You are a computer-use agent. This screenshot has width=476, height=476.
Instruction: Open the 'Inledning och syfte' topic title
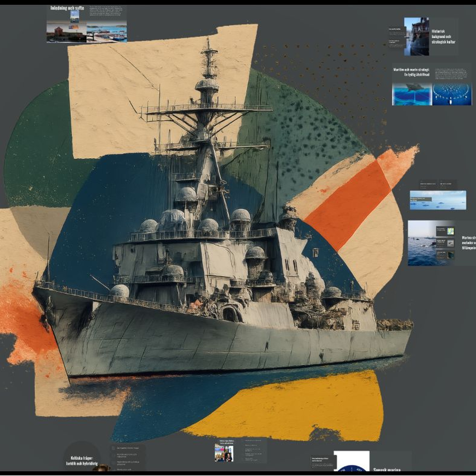point(67,8)
